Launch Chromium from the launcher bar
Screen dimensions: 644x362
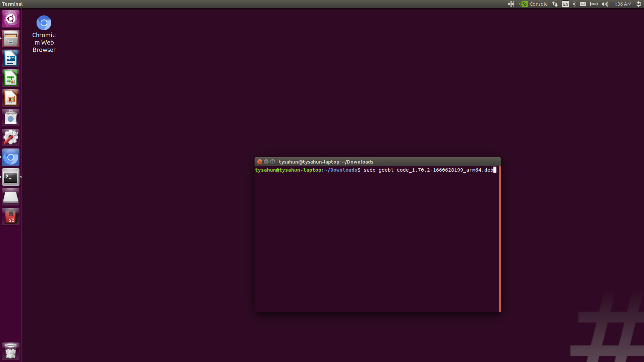pyautogui.click(x=11, y=157)
